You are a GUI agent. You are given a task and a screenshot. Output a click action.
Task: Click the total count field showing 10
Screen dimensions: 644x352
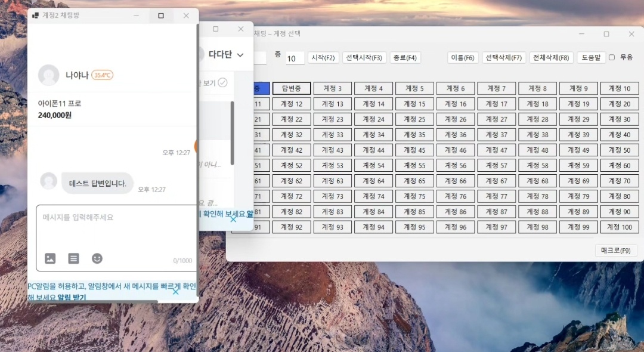tap(295, 58)
